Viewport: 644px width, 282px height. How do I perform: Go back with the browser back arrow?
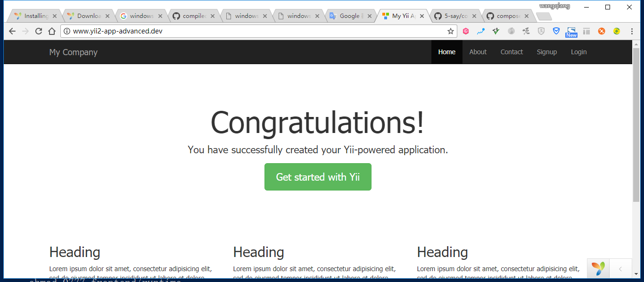coord(12,31)
